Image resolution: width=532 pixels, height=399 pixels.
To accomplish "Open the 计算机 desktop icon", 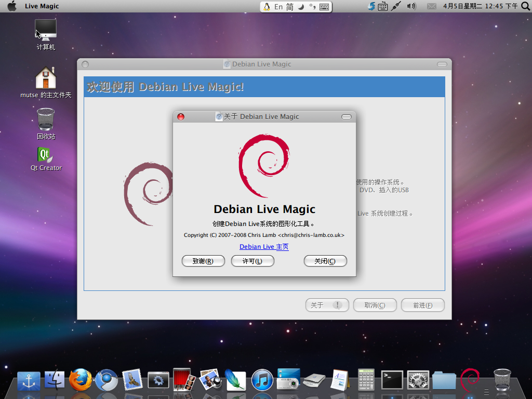I will coord(46,35).
